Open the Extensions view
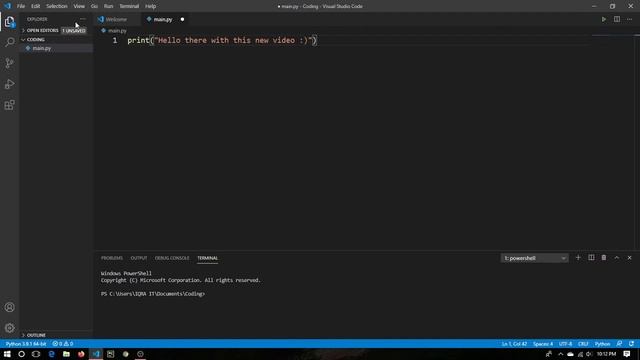 click(9, 105)
